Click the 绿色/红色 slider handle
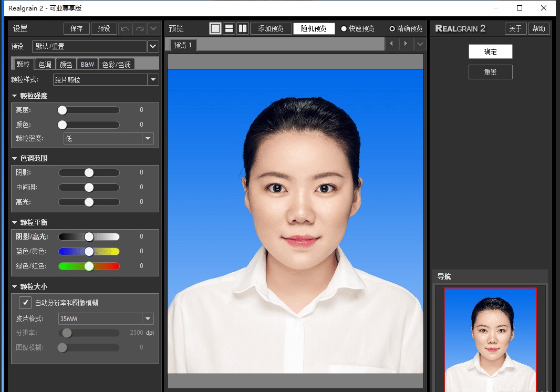This screenshot has width=560, height=392. pos(89,266)
